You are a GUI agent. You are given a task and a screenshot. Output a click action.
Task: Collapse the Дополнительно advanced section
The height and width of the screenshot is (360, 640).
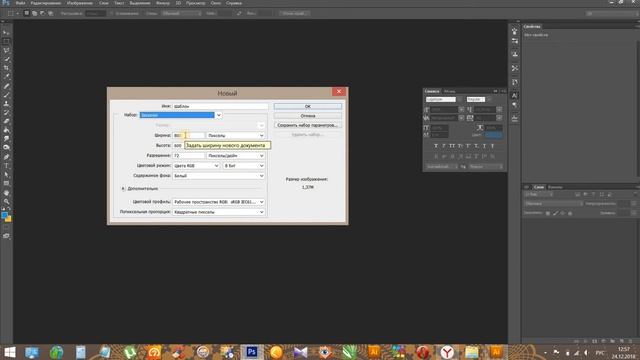[x=123, y=189]
